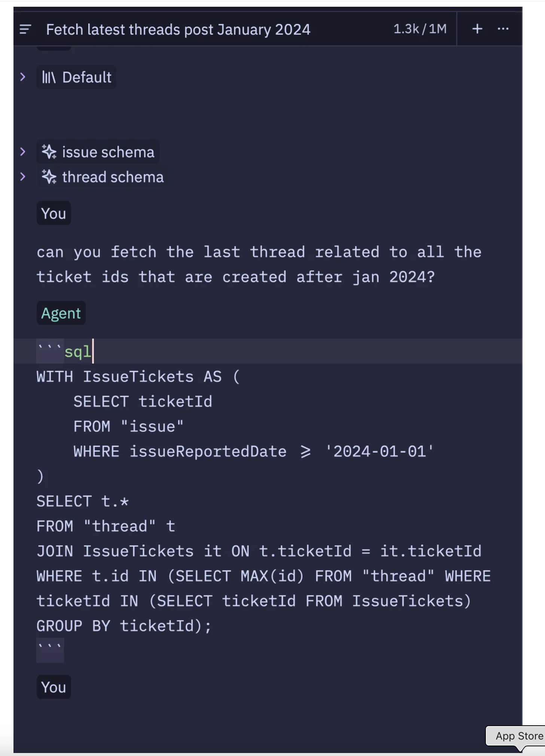
Task: Click the bottom You role label
Action: 54,687
